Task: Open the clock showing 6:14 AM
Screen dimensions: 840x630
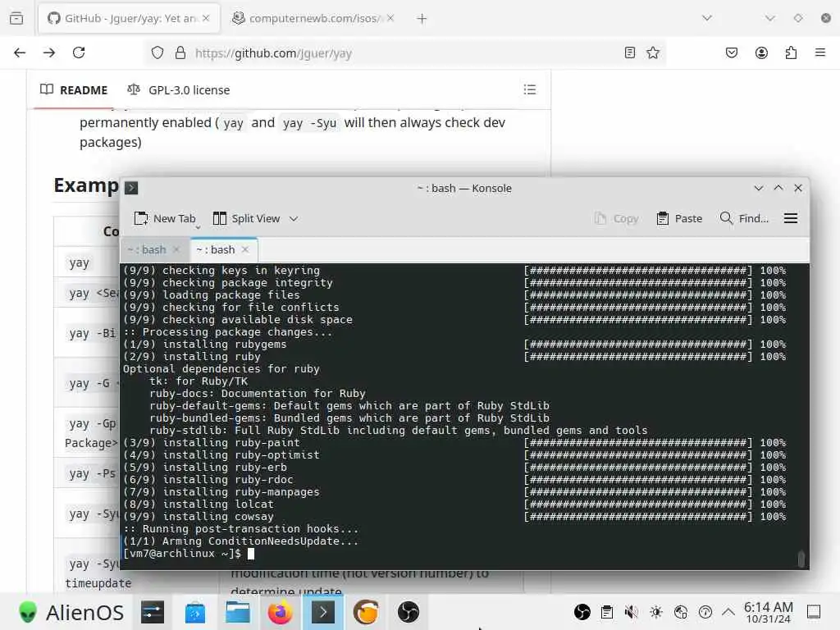Action: pos(768,612)
